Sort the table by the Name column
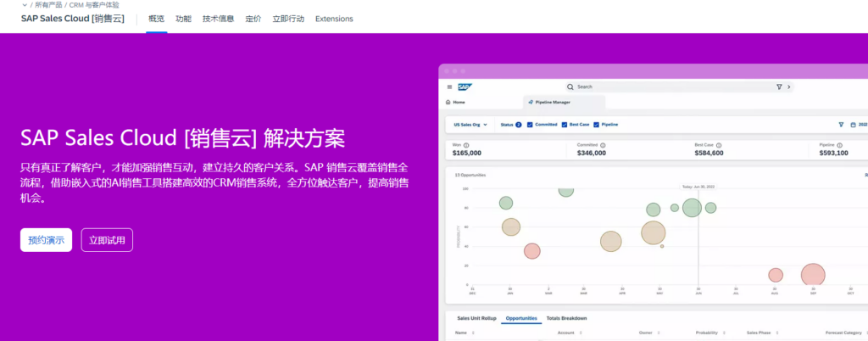 click(473, 333)
